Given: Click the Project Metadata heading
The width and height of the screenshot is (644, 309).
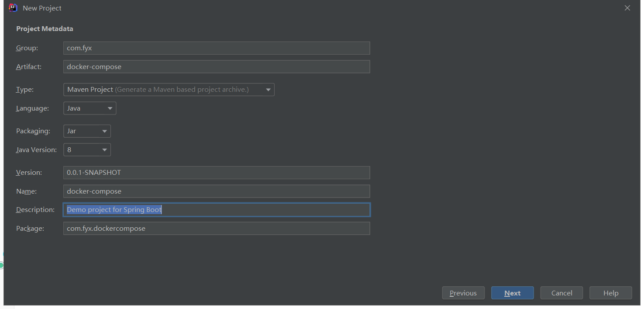Looking at the screenshot, I should [x=45, y=29].
